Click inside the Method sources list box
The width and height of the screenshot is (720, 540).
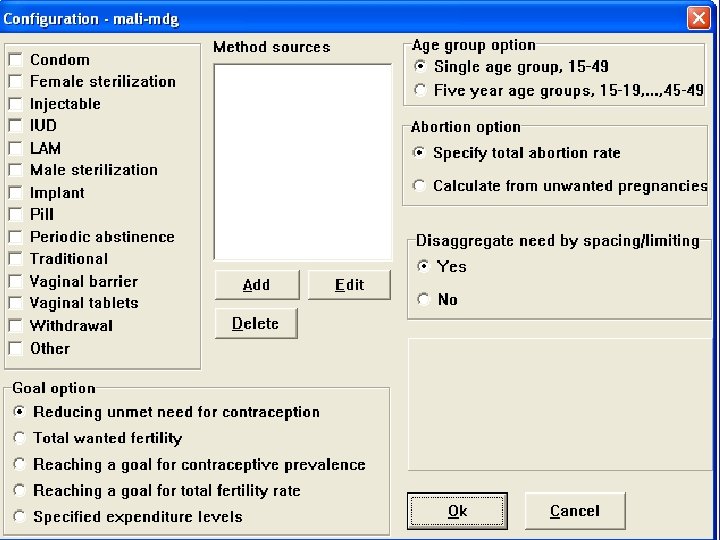tap(303, 162)
